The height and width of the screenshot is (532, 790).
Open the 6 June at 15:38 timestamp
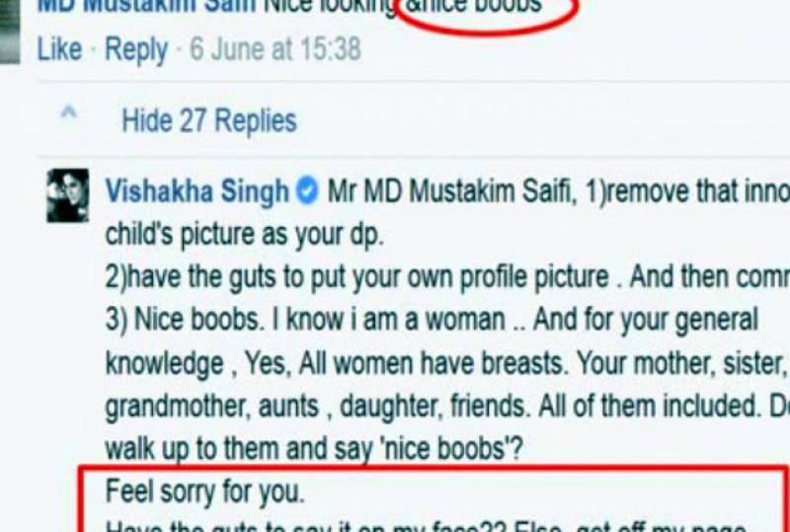[x=276, y=49]
